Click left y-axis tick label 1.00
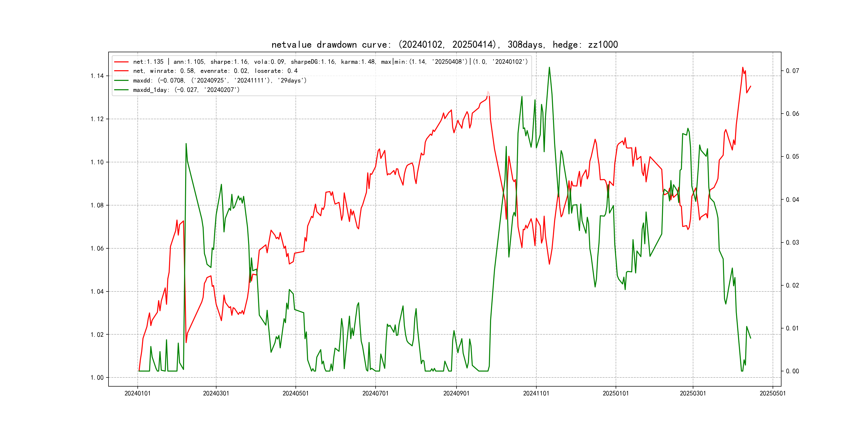868x434 pixels. pos(97,377)
